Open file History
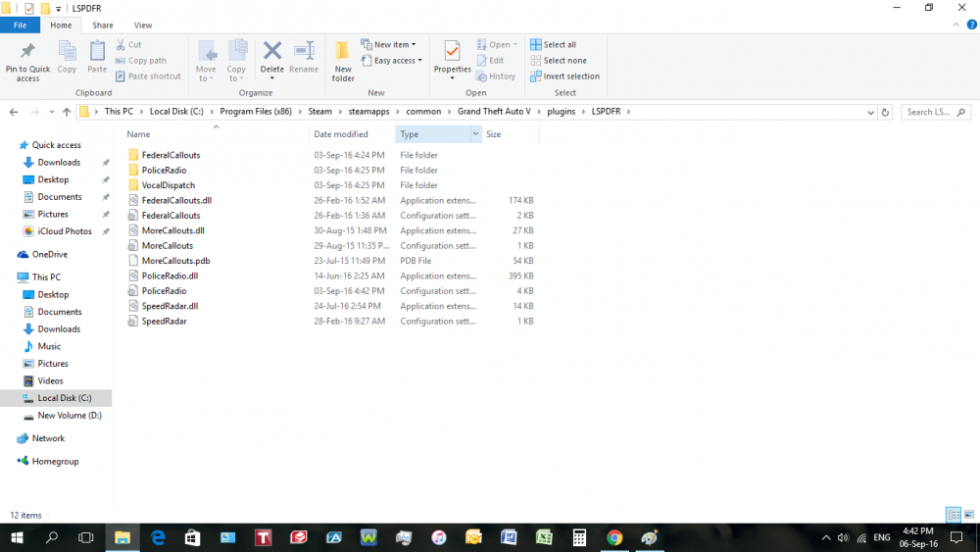The width and height of the screenshot is (980, 552). tap(496, 76)
